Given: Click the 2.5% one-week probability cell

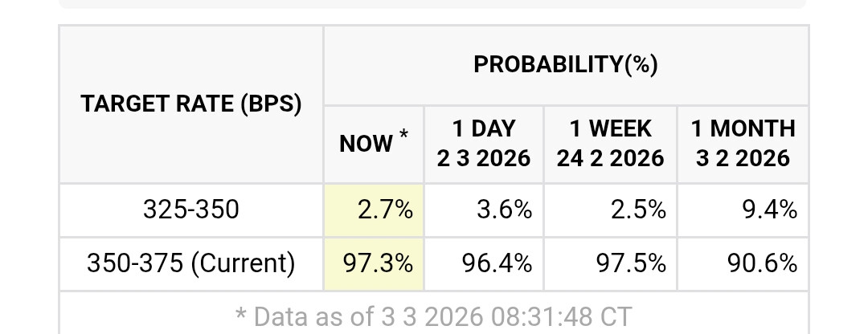Looking at the screenshot, I should [610, 210].
